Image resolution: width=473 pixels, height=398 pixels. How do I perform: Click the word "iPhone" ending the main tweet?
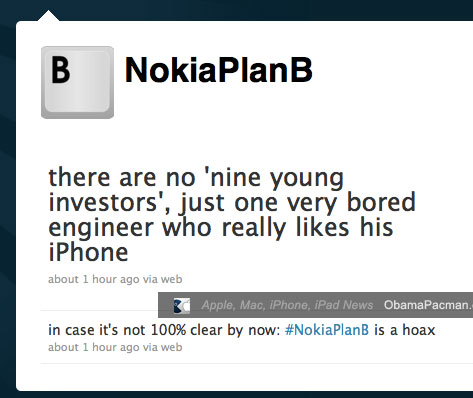tap(88, 252)
